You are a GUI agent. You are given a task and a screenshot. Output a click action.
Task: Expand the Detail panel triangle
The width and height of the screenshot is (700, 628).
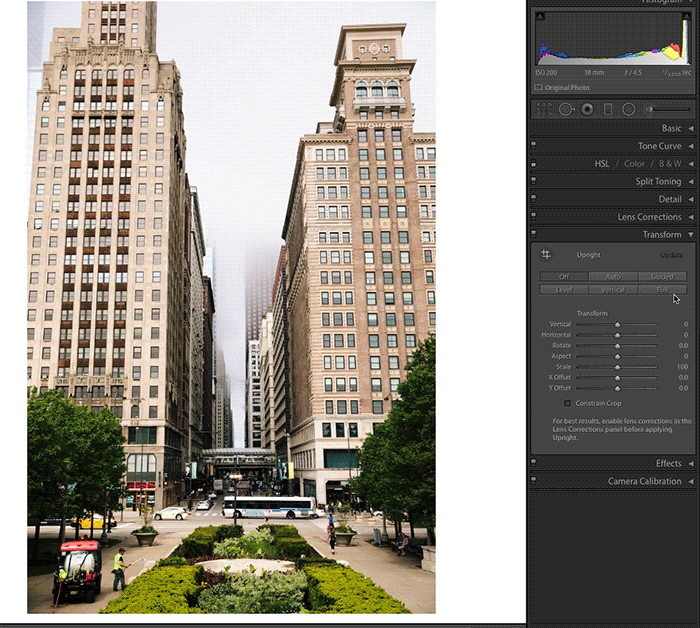[x=691, y=199]
